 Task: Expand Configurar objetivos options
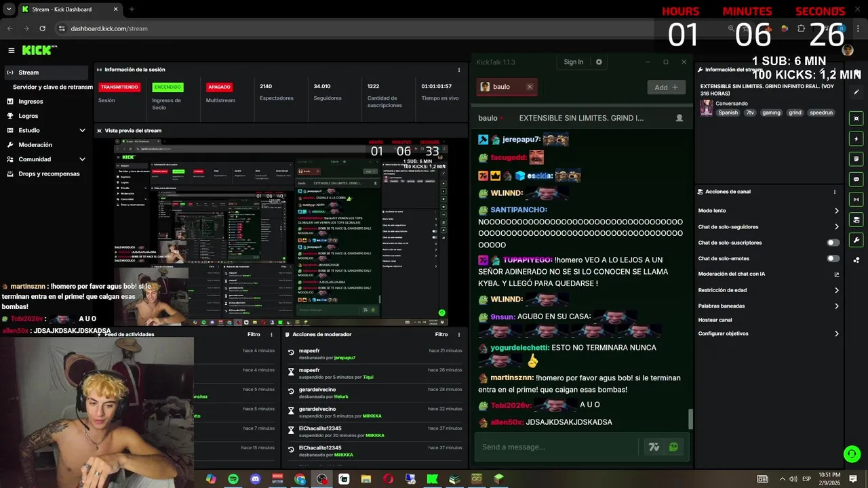836,333
